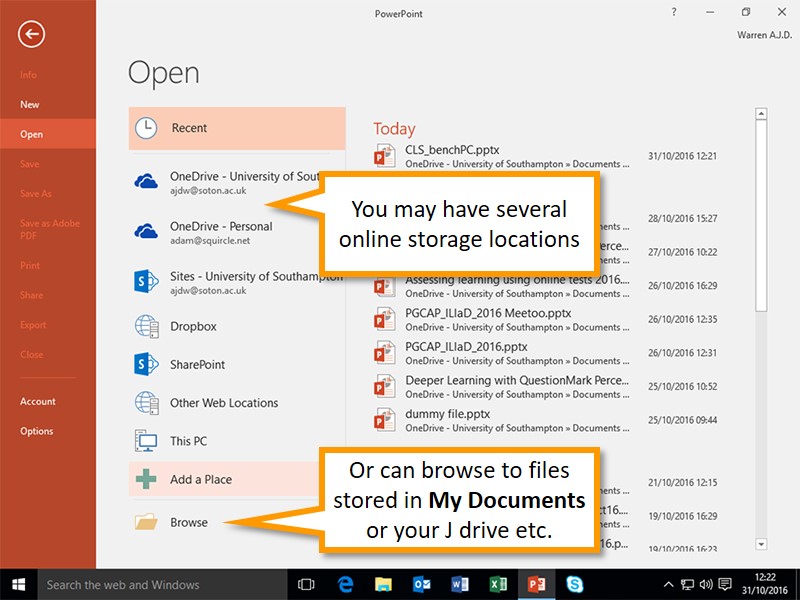Click the Sites SharePoint icon
This screenshot has width=800, height=600.
(146, 281)
